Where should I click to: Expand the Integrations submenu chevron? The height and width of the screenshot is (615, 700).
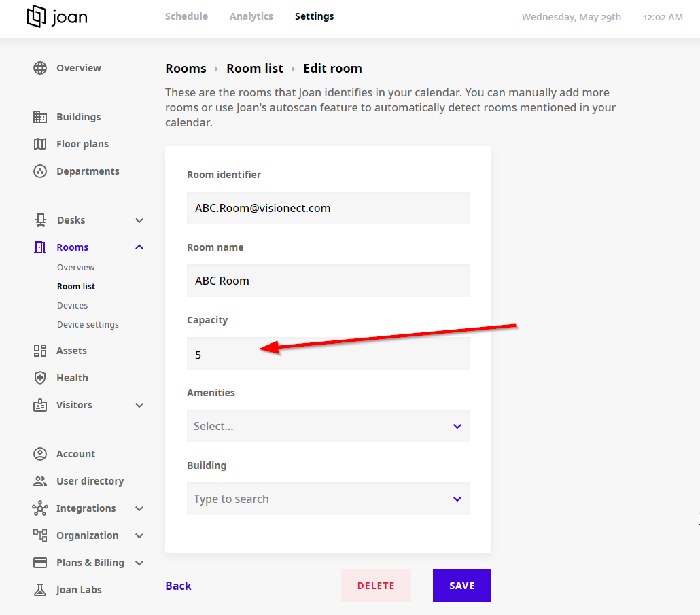139,509
